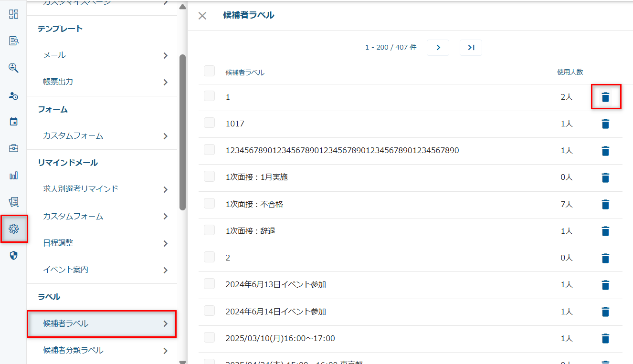Open the shield security icon in sidebar
Viewport: 633px width, 364px height.
pos(14,256)
